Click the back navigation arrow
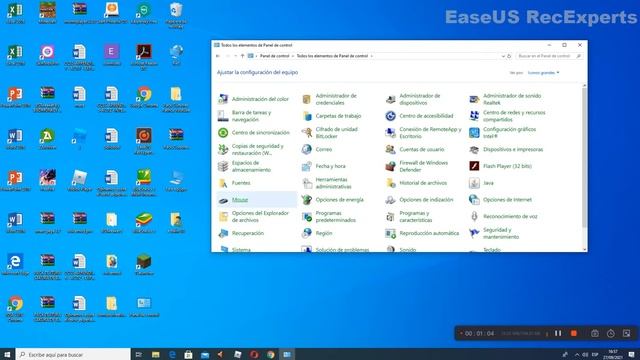Image resolution: width=640 pixels, height=360 pixels. (218, 56)
